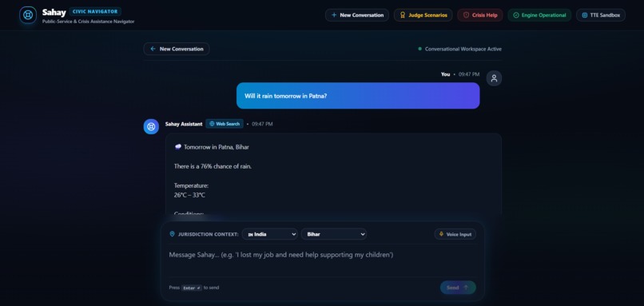Click the '76% chance of rain' line
The height and width of the screenshot is (306, 644).
click(x=213, y=166)
